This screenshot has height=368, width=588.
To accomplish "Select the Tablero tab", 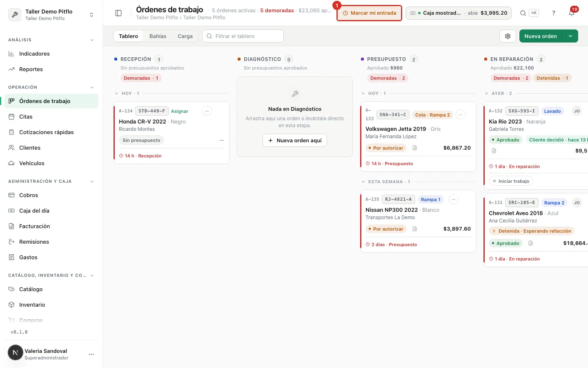I will (x=128, y=36).
